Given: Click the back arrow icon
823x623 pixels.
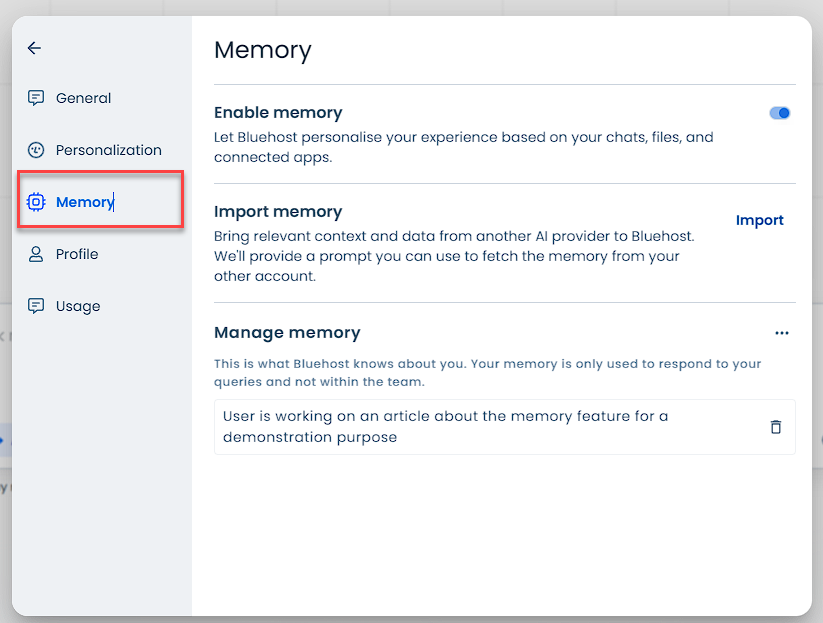Looking at the screenshot, I should [x=34, y=48].
